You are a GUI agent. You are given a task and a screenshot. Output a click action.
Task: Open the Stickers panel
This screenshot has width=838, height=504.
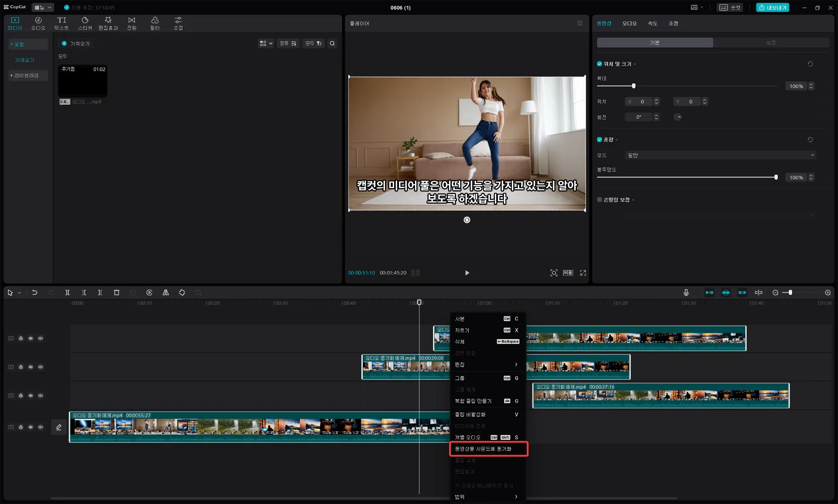point(85,23)
